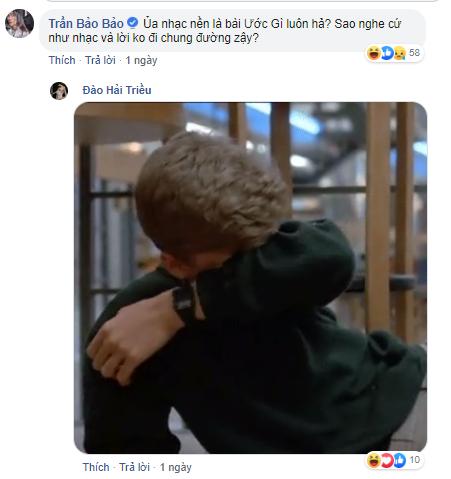Open Trần Bảo Bảo's profile via the name link
This screenshot has height=479, width=451.
tap(86, 23)
